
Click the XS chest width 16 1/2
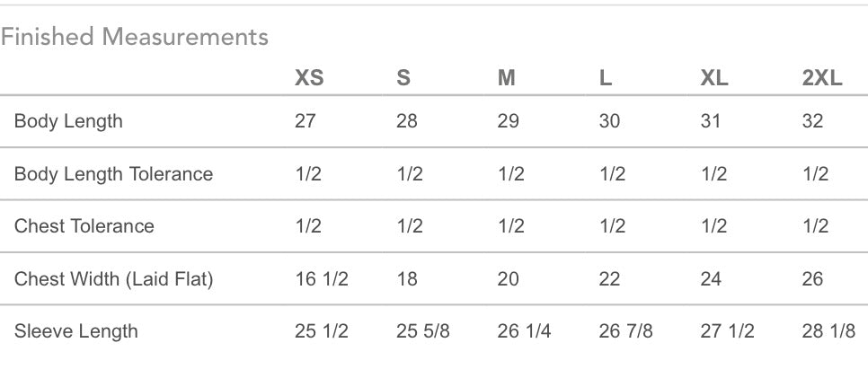[x=322, y=279]
